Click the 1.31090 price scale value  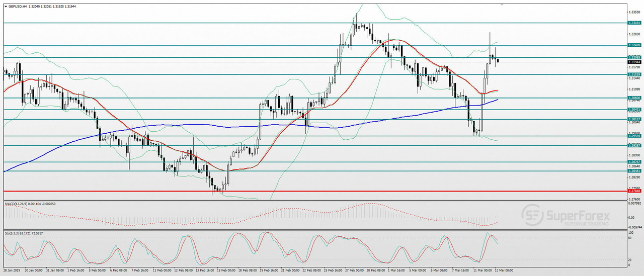click(x=634, y=89)
